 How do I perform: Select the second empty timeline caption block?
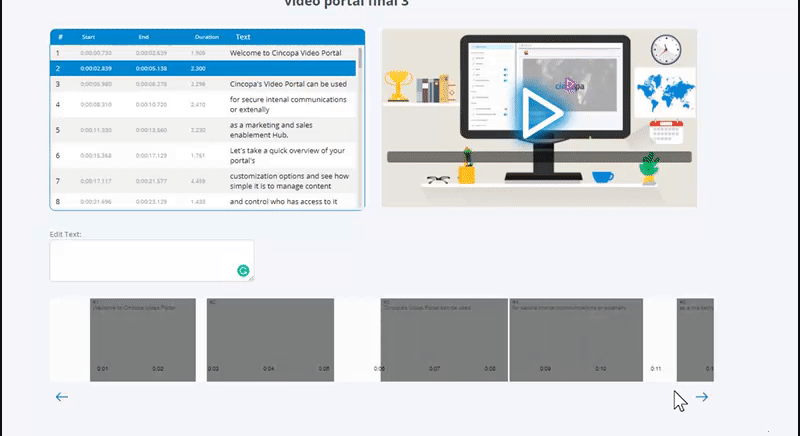coord(269,339)
